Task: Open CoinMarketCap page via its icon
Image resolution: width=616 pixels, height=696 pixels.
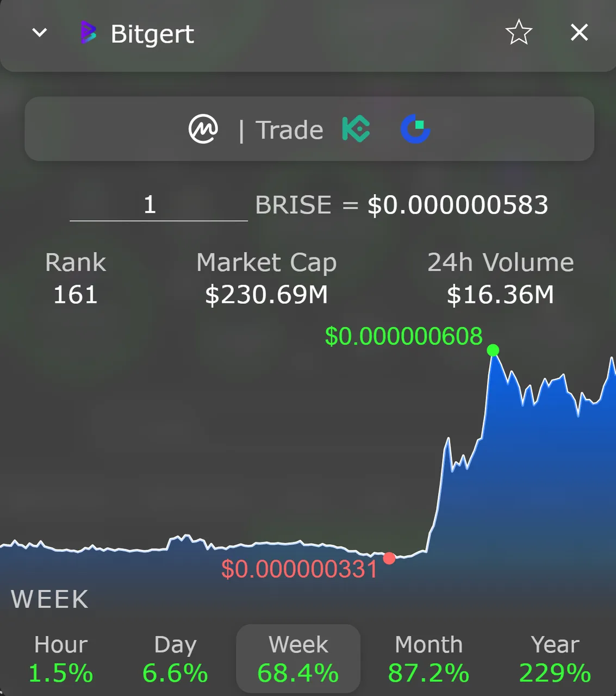Action: click(203, 129)
